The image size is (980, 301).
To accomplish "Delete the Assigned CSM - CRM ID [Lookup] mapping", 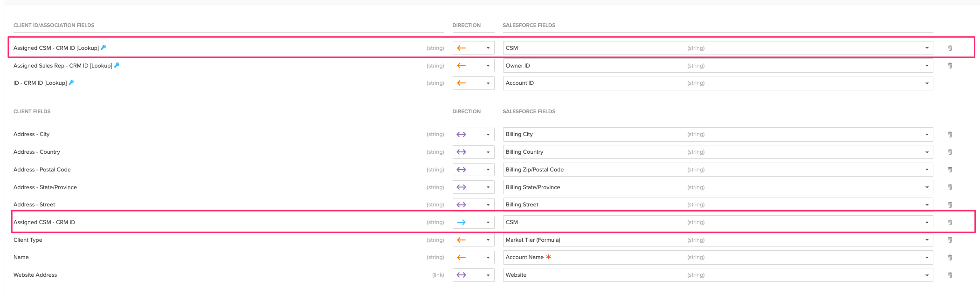I will click(x=950, y=48).
